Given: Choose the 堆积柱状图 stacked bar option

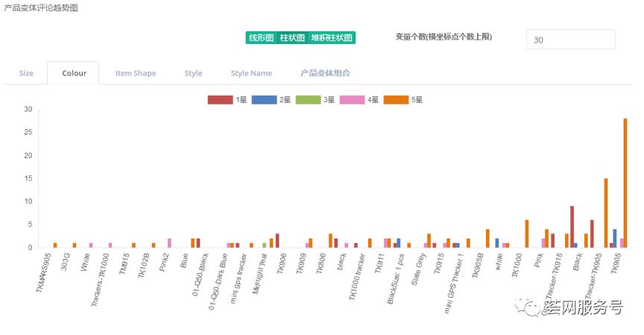Looking at the screenshot, I should 332,38.
